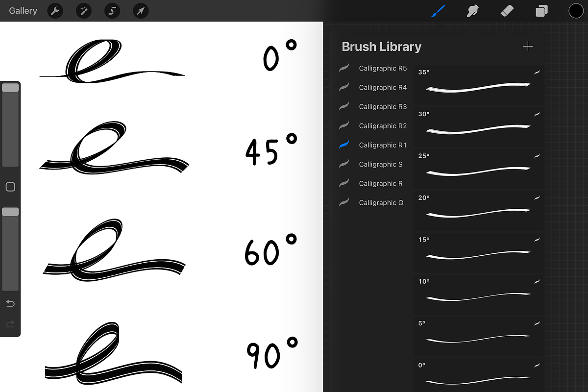Select the 25° brush

[478, 169]
